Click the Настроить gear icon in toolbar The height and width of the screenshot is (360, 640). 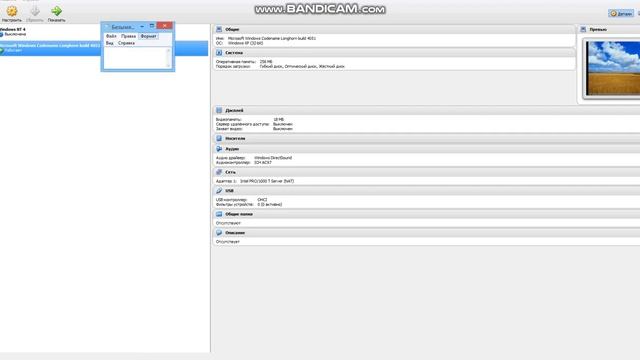12,11
